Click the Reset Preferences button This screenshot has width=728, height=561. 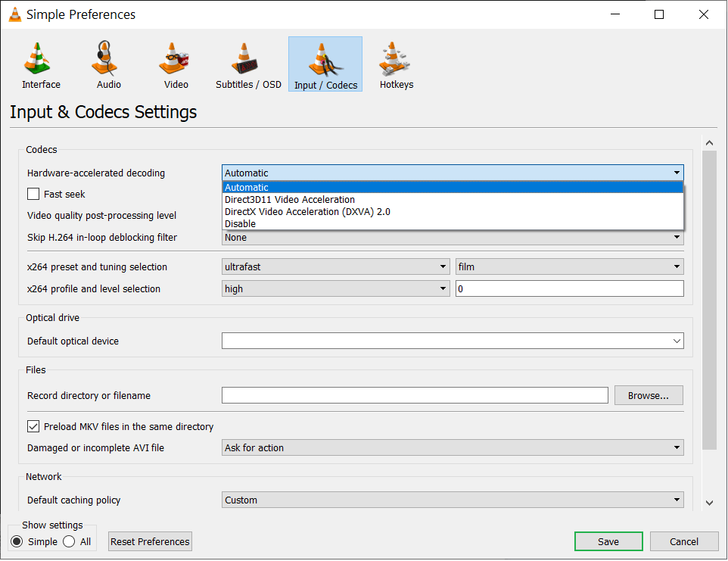[150, 542]
